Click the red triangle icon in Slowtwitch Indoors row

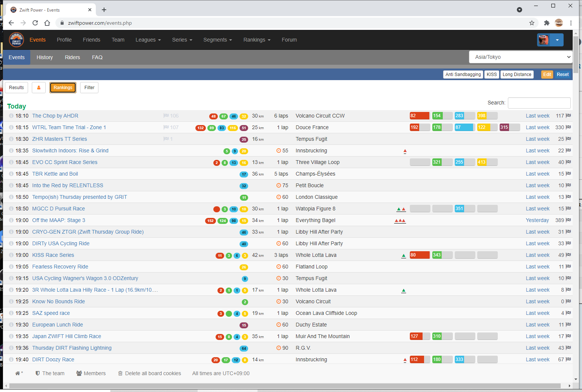405,151
